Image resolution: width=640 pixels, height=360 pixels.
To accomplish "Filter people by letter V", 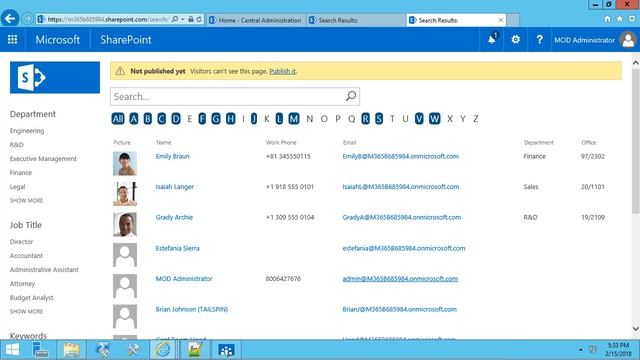I will point(419,118).
